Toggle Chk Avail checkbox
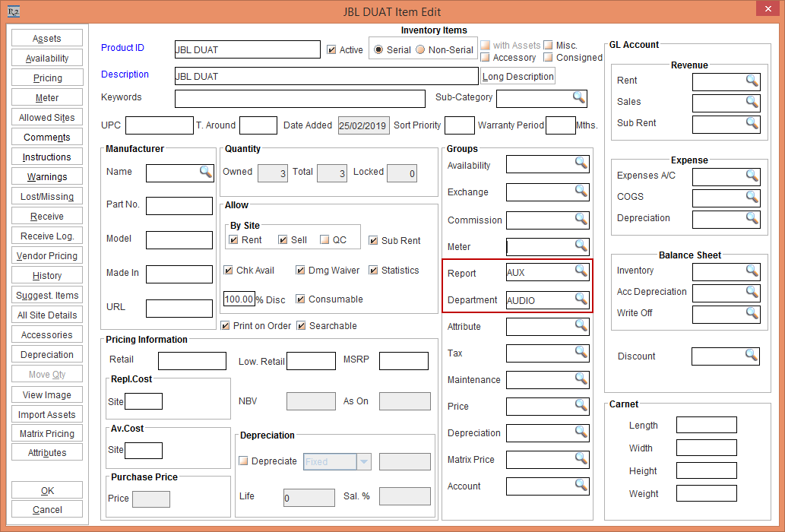The height and width of the screenshot is (532, 785). pyautogui.click(x=228, y=271)
